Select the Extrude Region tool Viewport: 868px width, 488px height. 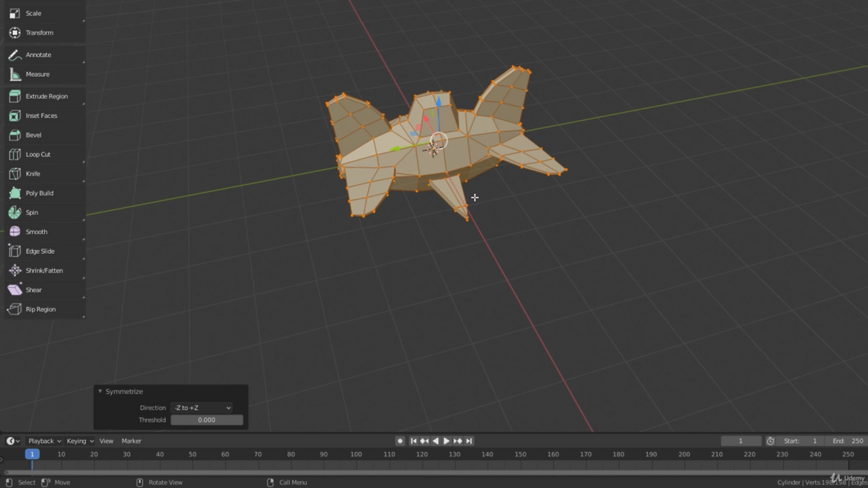point(45,96)
